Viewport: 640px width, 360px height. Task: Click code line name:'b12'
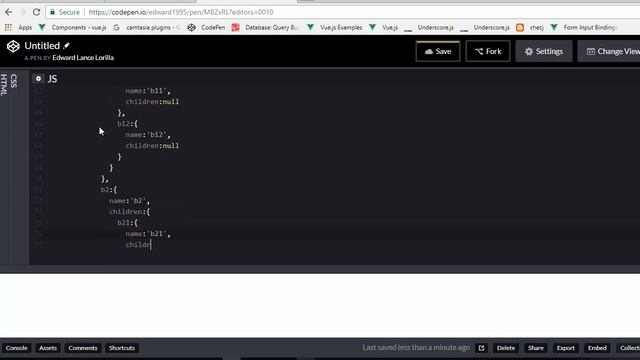tap(148, 135)
